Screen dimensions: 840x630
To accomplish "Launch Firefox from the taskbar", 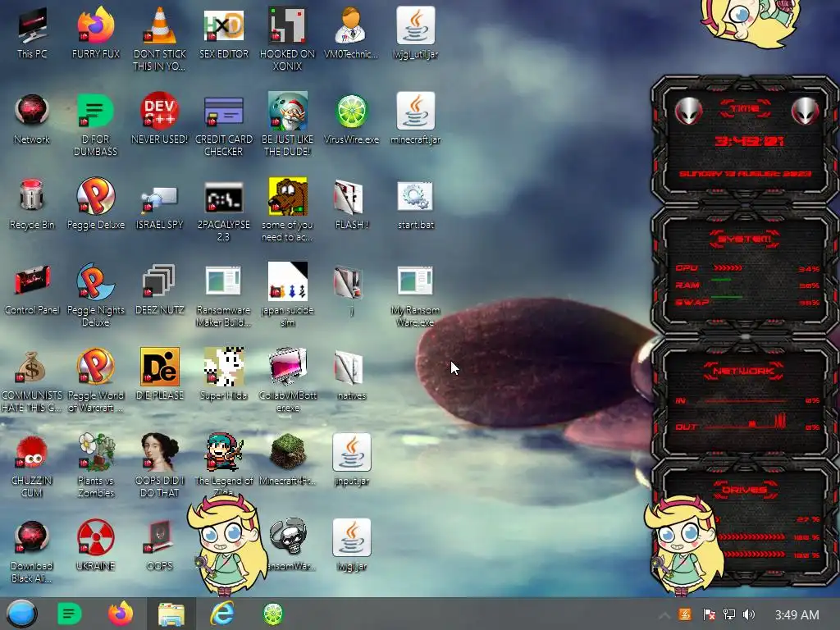I will point(121,614).
